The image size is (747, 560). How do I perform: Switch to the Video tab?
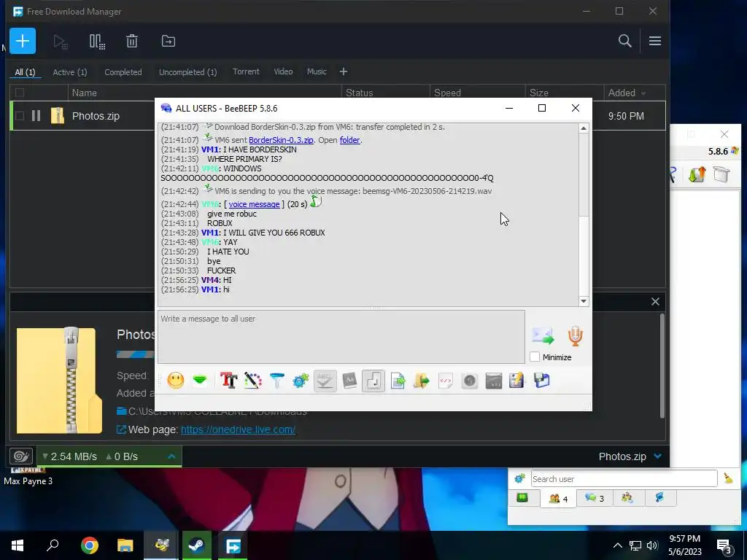click(x=283, y=71)
